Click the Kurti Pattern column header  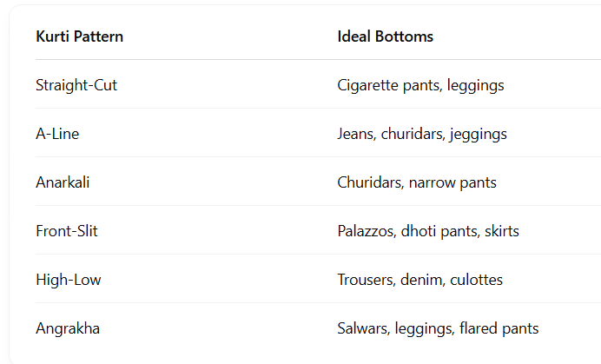click(x=79, y=36)
